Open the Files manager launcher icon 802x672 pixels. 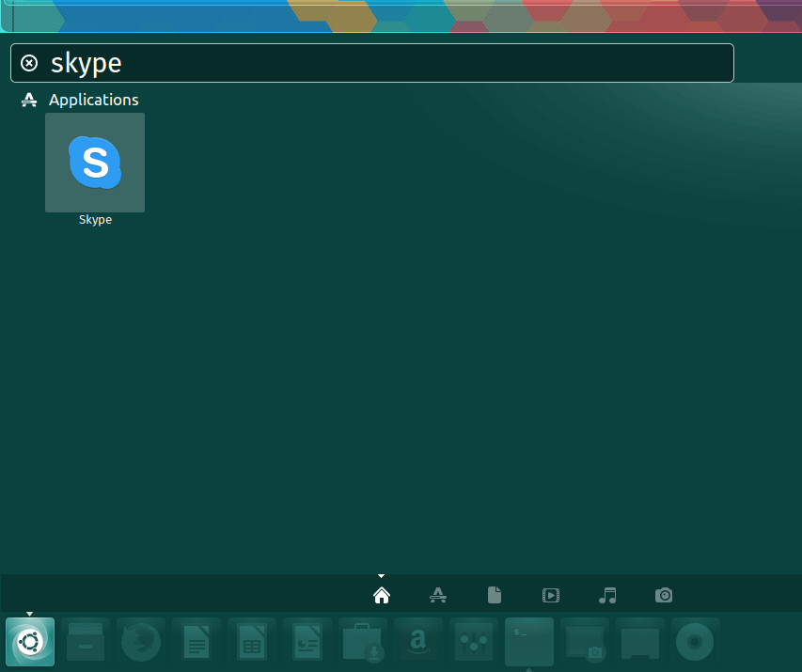[x=86, y=642]
